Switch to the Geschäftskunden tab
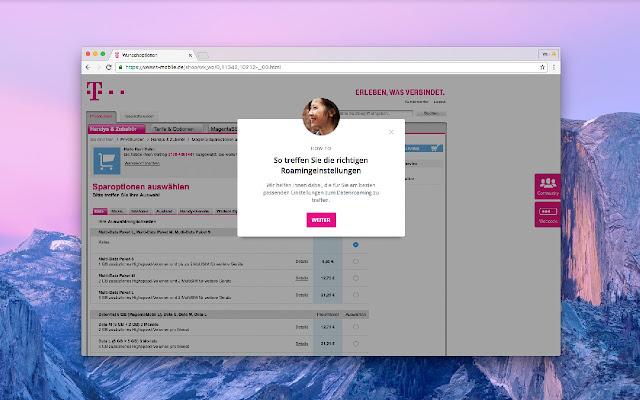The height and width of the screenshot is (400, 640). pyautogui.click(x=139, y=116)
